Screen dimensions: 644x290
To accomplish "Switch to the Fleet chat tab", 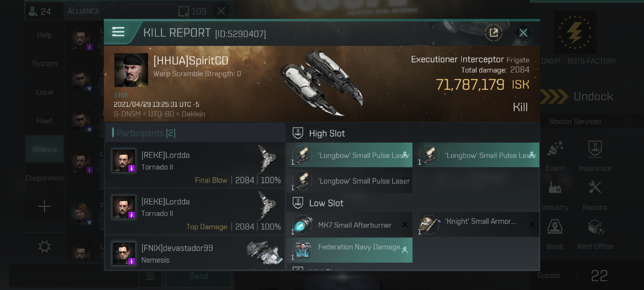I will pyautogui.click(x=45, y=121).
